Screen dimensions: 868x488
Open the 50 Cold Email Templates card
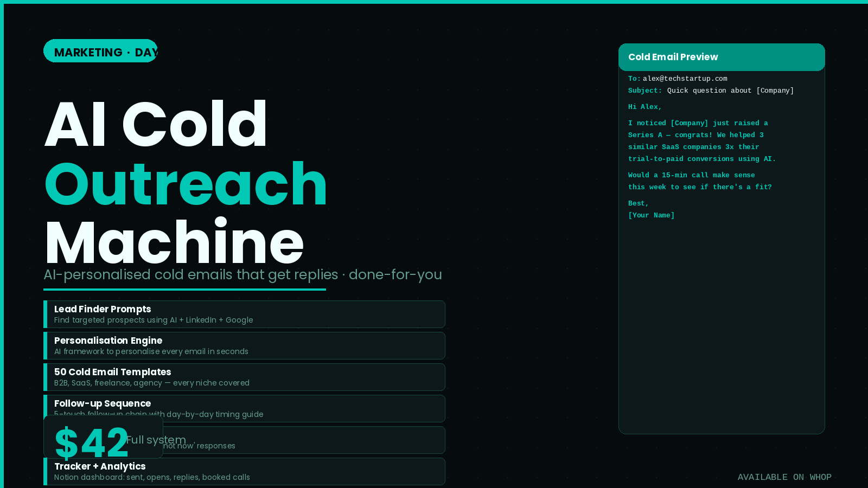244,377
